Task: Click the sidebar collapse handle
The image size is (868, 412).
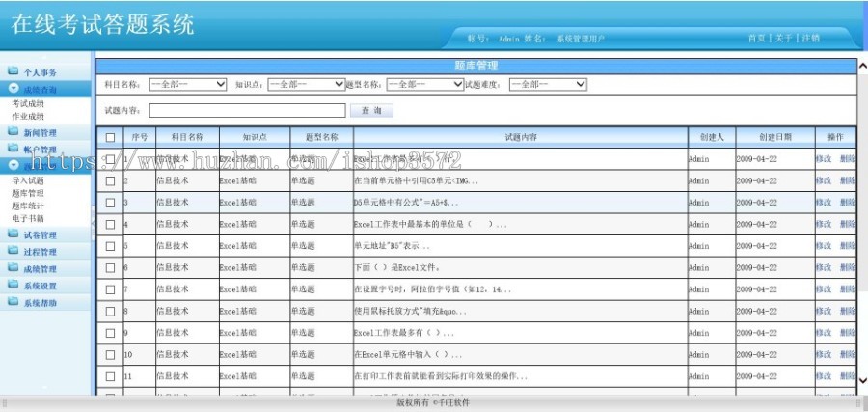Action: pyautogui.click(x=93, y=223)
